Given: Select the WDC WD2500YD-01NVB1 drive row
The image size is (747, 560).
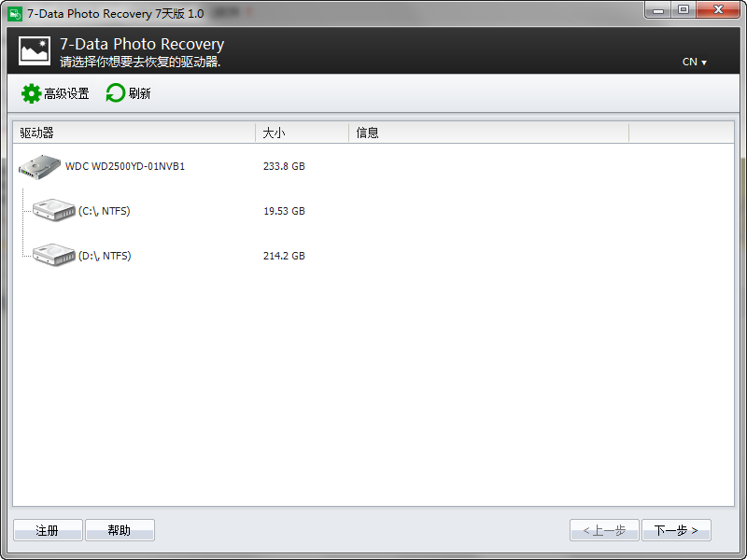Looking at the screenshot, I should click(x=373, y=166).
